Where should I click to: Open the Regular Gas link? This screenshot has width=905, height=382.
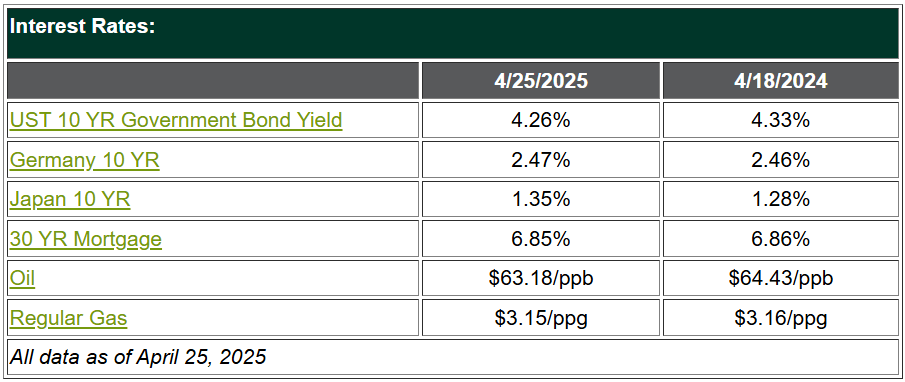69,317
